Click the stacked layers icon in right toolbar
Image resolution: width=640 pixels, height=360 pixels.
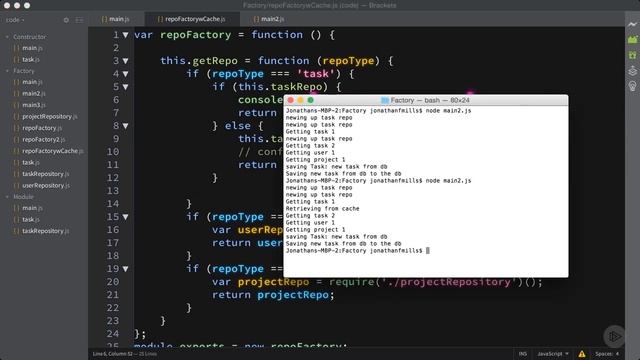[632, 71]
